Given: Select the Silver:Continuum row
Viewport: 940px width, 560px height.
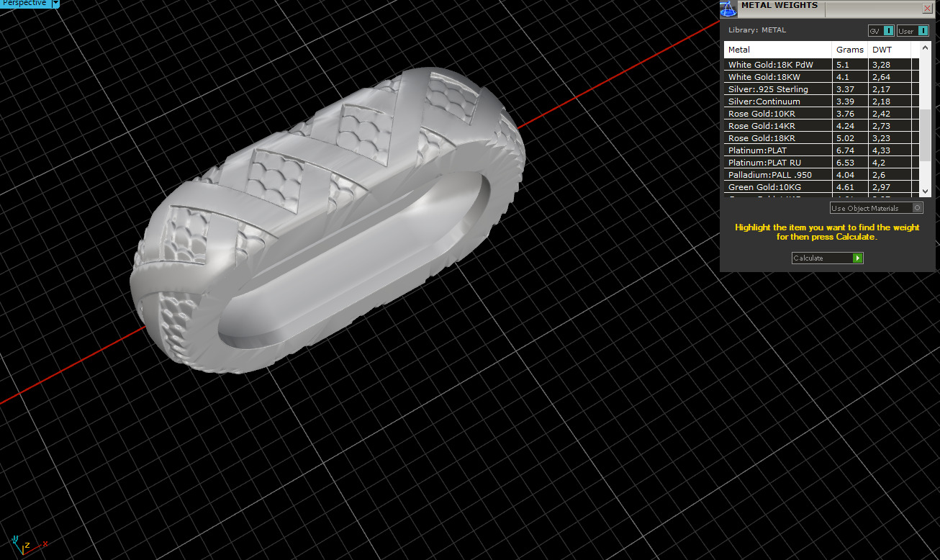Looking at the screenshot, I should [x=822, y=101].
